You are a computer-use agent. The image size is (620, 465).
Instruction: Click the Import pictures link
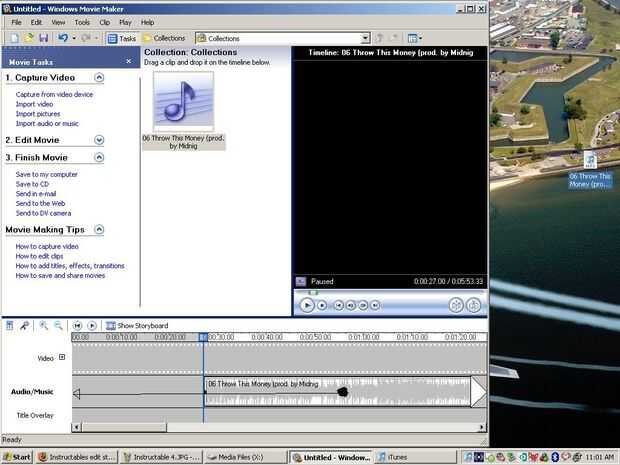tap(38, 114)
